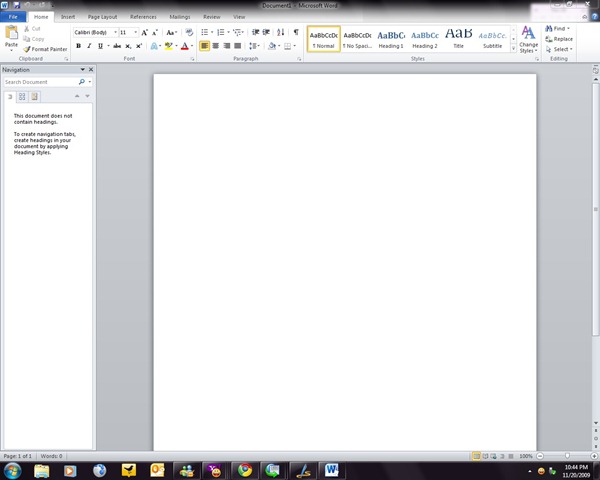600x480 pixels.
Task: Open the numbering list dropdown arrow
Action: tap(228, 33)
